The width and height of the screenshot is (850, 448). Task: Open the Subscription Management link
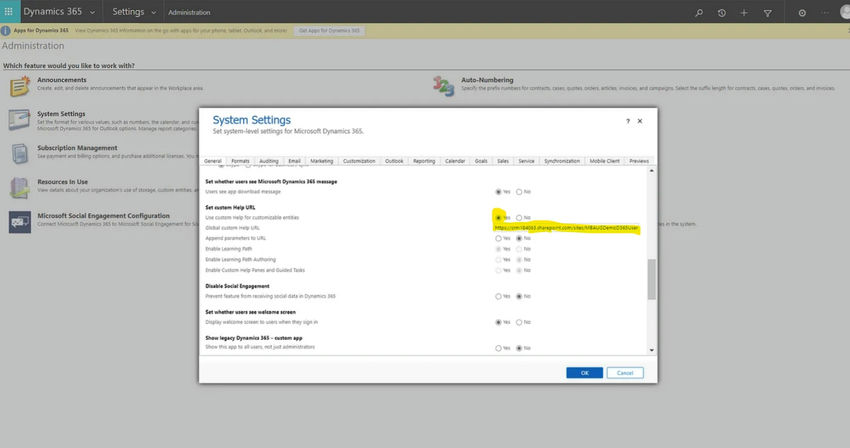pyautogui.click(x=77, y=148)
